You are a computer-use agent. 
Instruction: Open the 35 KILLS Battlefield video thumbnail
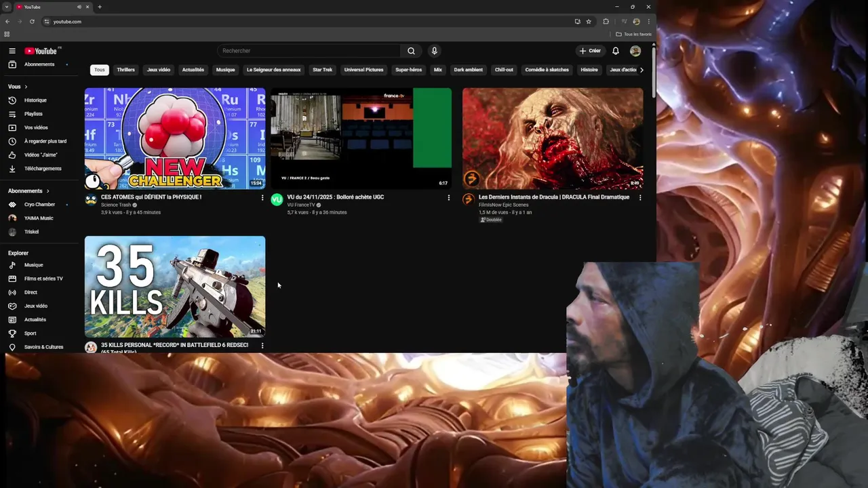click(175, 287)
